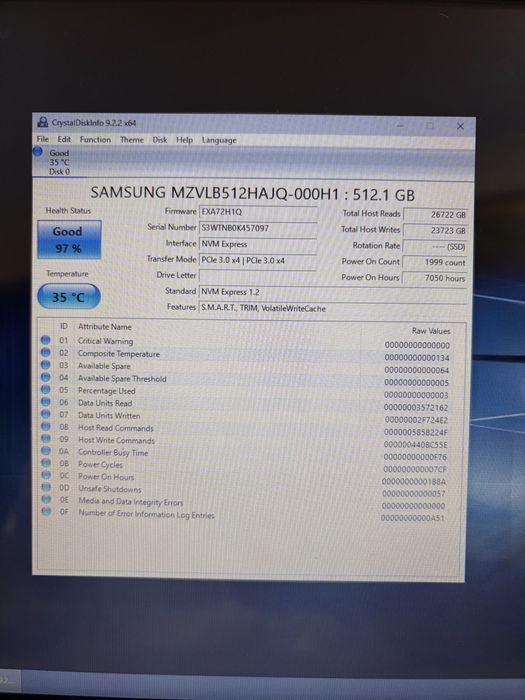The image size is (525, 700).
Task: Open the Edit menu
Action: [64, 139]
